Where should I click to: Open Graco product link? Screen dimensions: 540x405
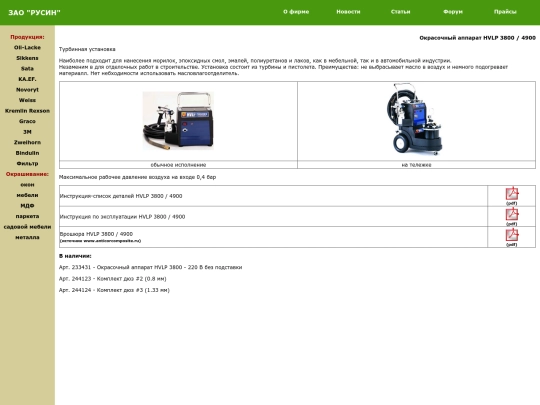click(x=27, y=121)
